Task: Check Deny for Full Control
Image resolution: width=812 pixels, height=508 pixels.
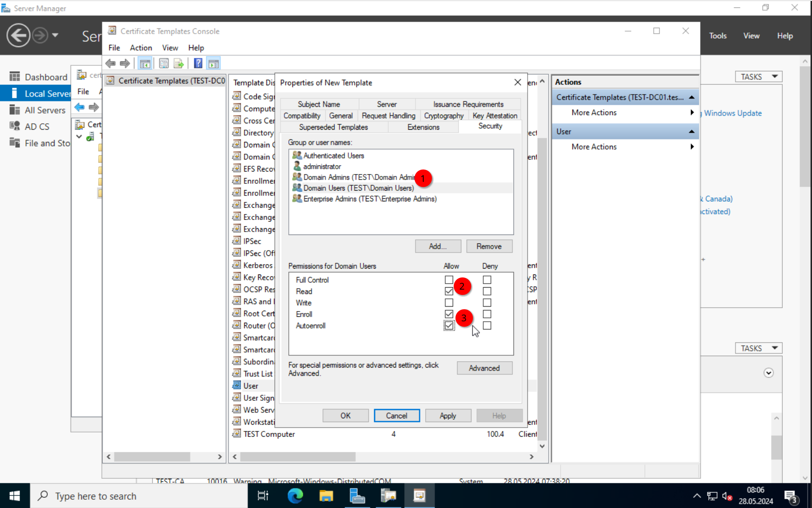Action: (x=487, y=280)
